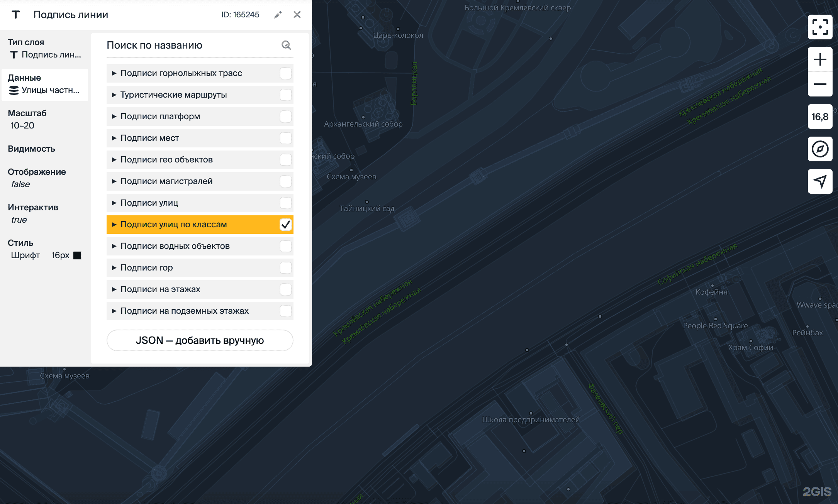Click JSON — добавить вручную button
This screenshot has height=504, width=838.
pyautogui.click(x=200, y=340)
